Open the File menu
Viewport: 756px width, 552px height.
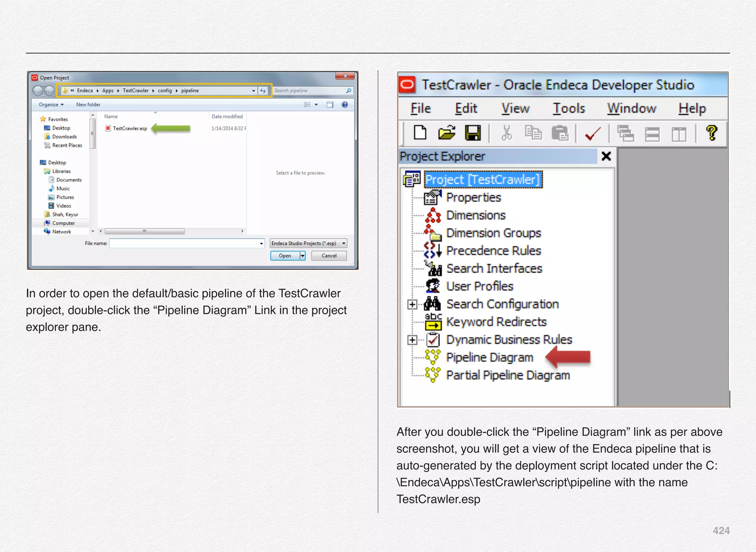420,108
